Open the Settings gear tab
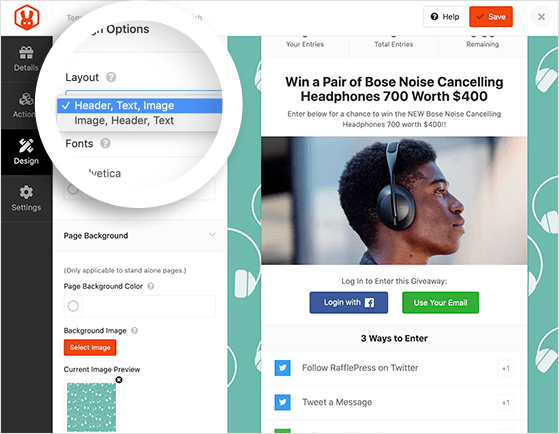Screen dimensions: 559x434 (x=26, y=198)
